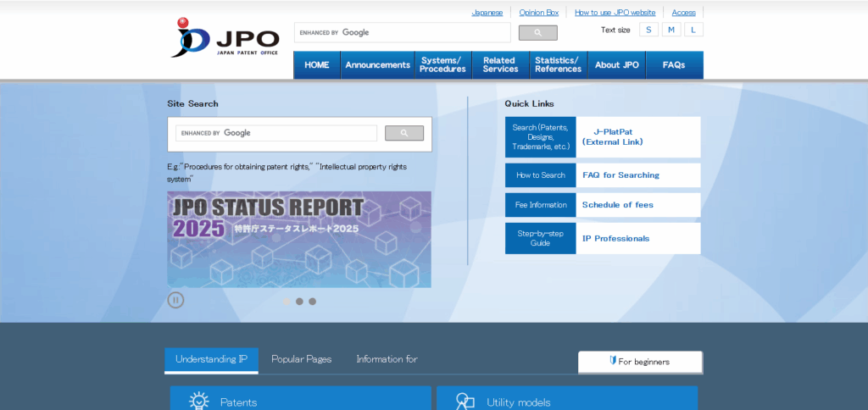Viewport: 868px width, 410px height.
Task: Click the For beginners button
Action: click(641, 362)
